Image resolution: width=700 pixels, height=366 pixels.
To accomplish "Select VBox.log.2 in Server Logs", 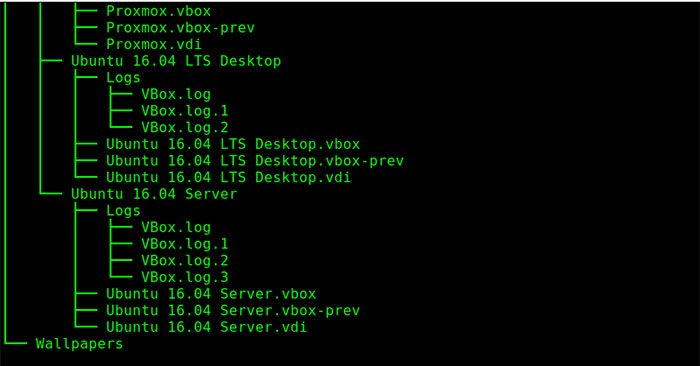I will 185,260.
